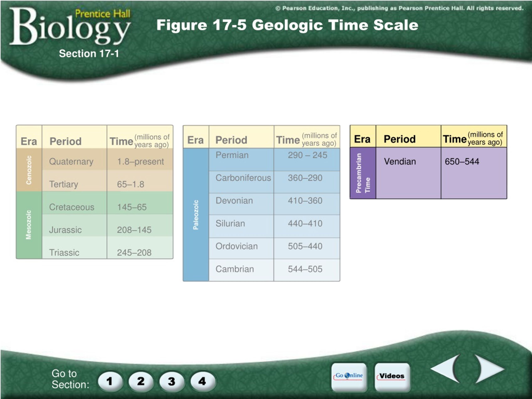Viewport: 532px width, 399px height.
Task: Select the '65–1.8' time value
Action: [x=131, y=184]
